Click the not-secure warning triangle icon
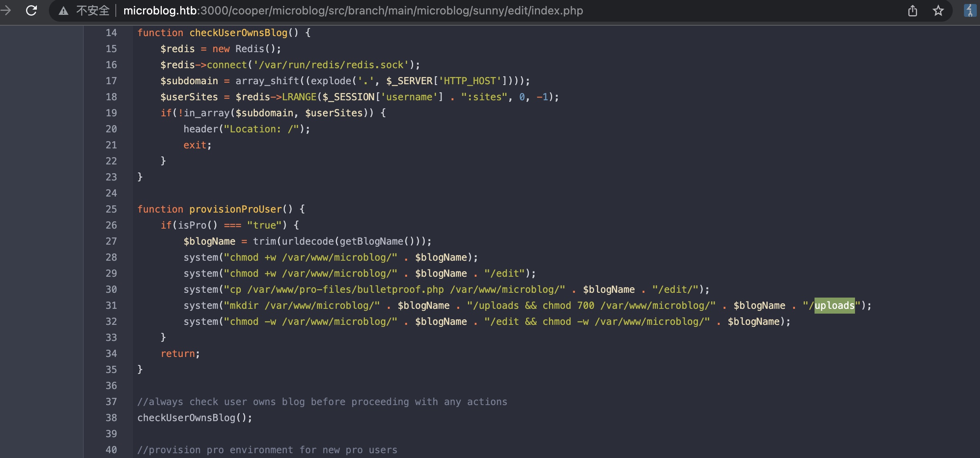This screenshot has width=980, height=458. point(63,11)
